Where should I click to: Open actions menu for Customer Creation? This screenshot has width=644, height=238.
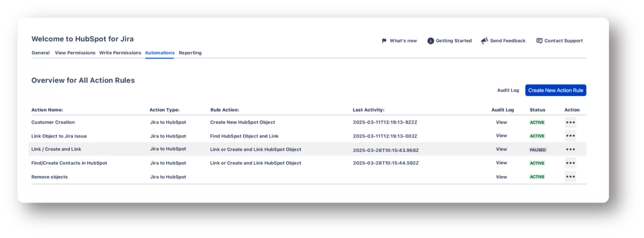(570, 122)
